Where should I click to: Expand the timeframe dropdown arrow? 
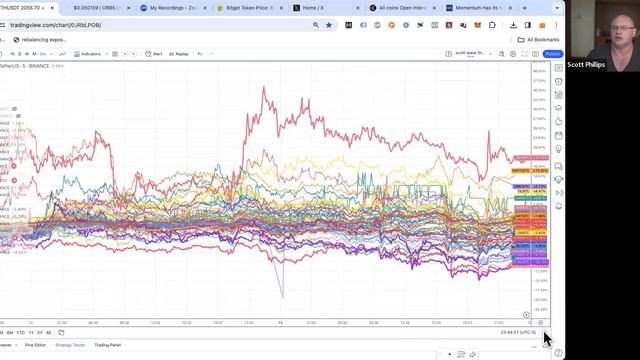tap(51, 54)
